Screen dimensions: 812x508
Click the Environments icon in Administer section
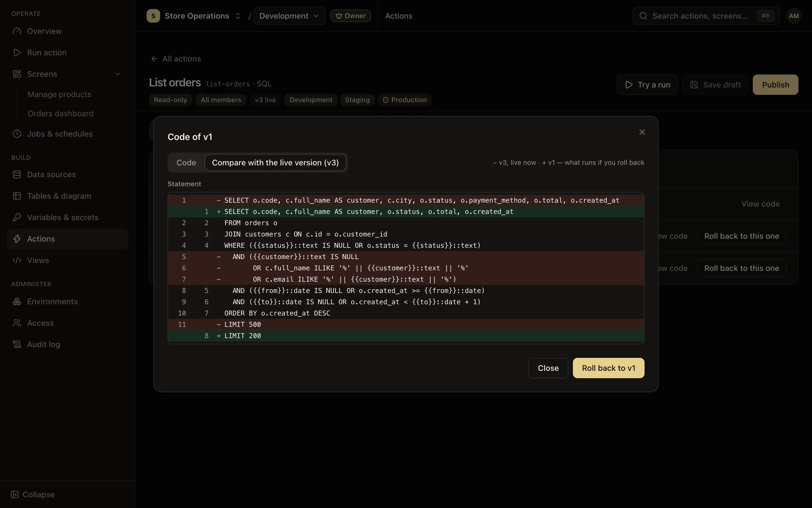coord(17,302)
